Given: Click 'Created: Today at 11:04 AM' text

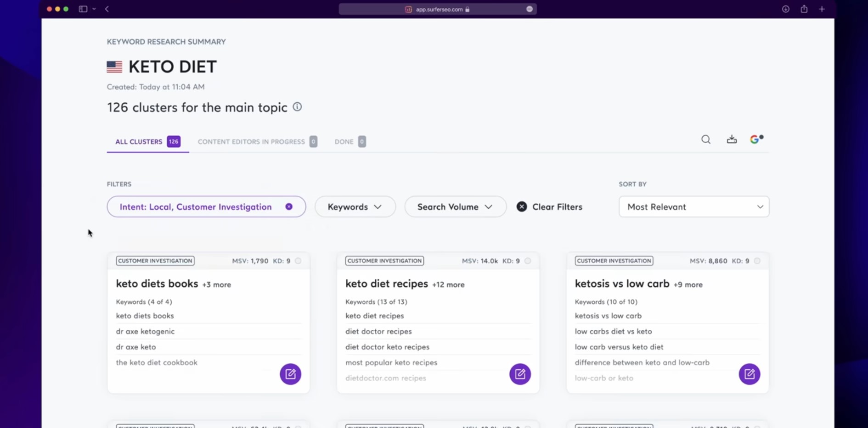Looking at the screenshot, I should [x=156, y=87].
